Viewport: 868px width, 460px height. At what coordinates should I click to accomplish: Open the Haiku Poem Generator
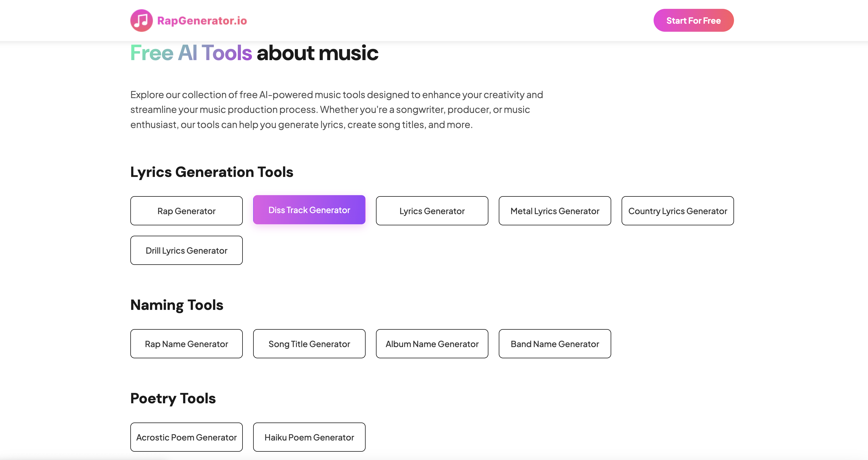click(x=309, y=437)
